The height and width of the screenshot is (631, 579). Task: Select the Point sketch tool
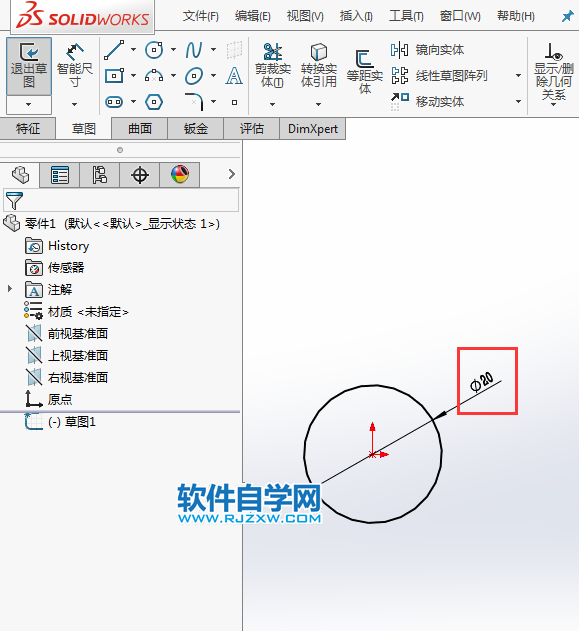pos(234,102)
